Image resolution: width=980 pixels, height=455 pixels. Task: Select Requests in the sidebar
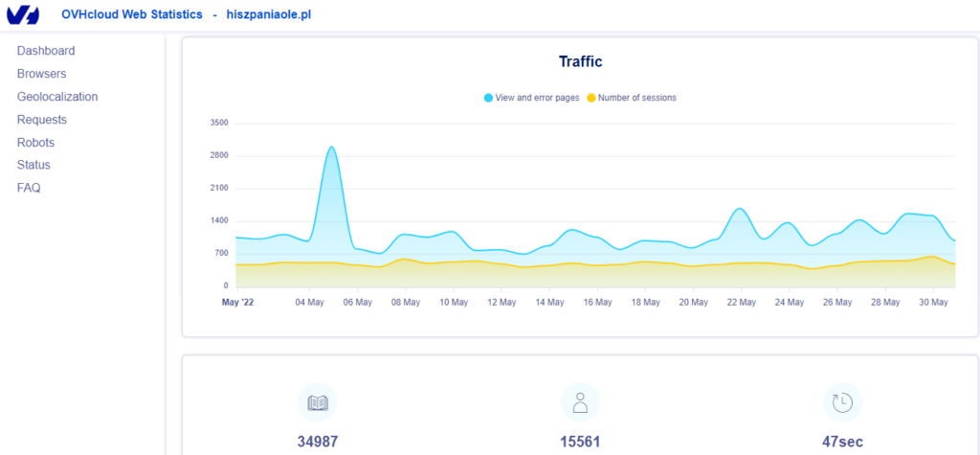42,120
